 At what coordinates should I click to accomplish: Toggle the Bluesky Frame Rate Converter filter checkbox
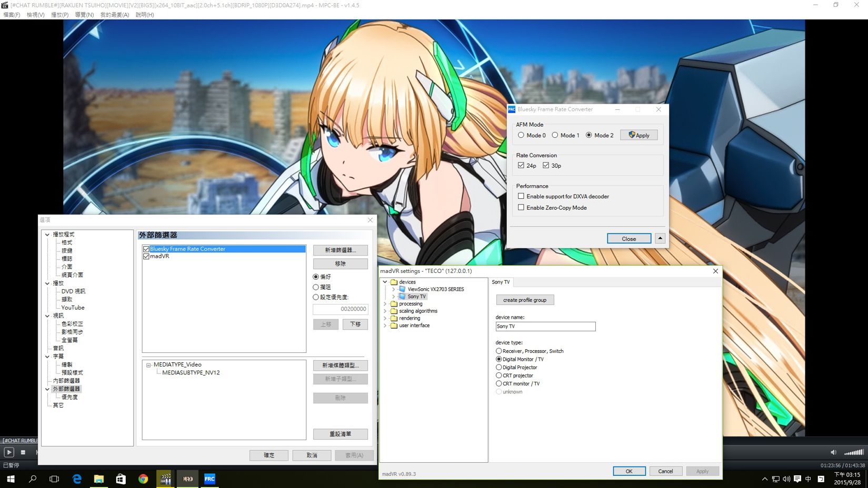[146, 249]
